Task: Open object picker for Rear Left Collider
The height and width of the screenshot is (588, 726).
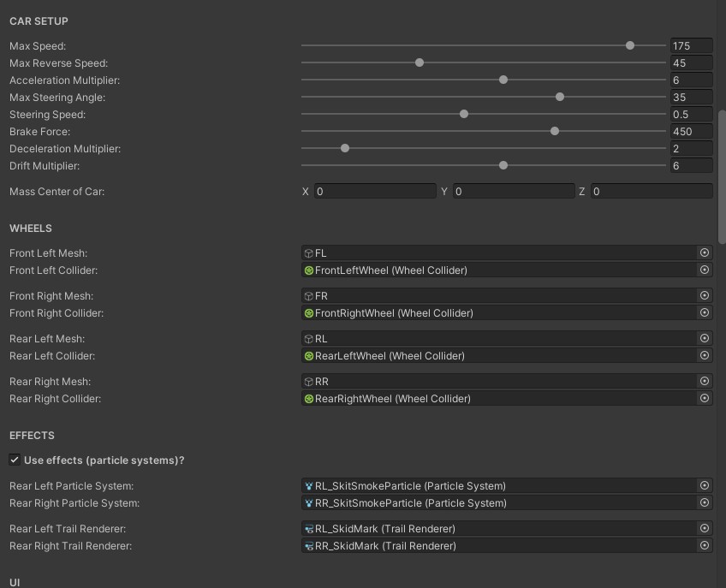Action: click(705, 355)
